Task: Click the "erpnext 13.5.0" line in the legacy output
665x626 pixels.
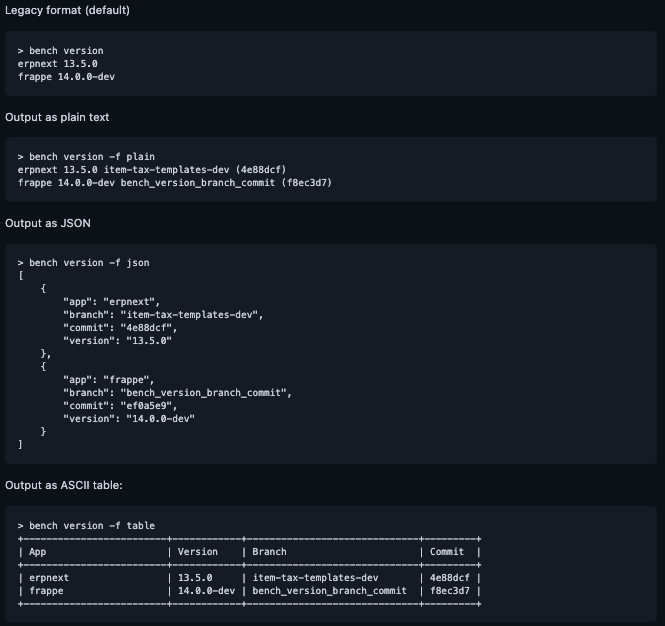Action: pos(58,64)
